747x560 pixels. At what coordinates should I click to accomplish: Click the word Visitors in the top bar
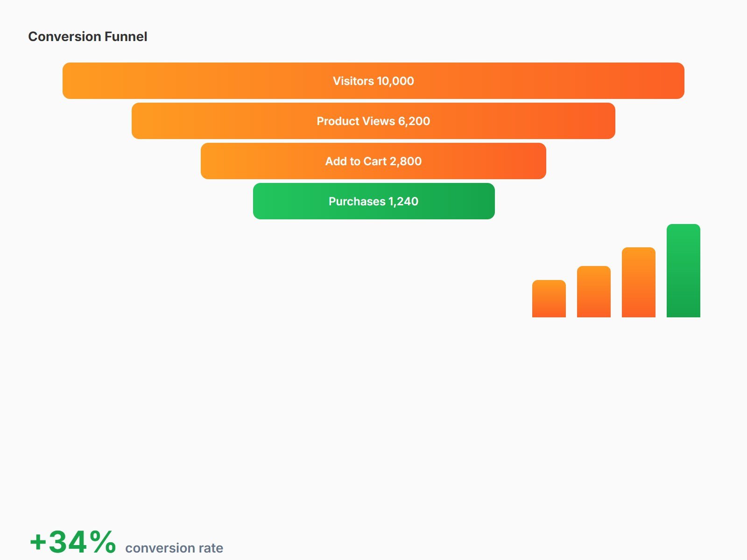coord(353,81)
